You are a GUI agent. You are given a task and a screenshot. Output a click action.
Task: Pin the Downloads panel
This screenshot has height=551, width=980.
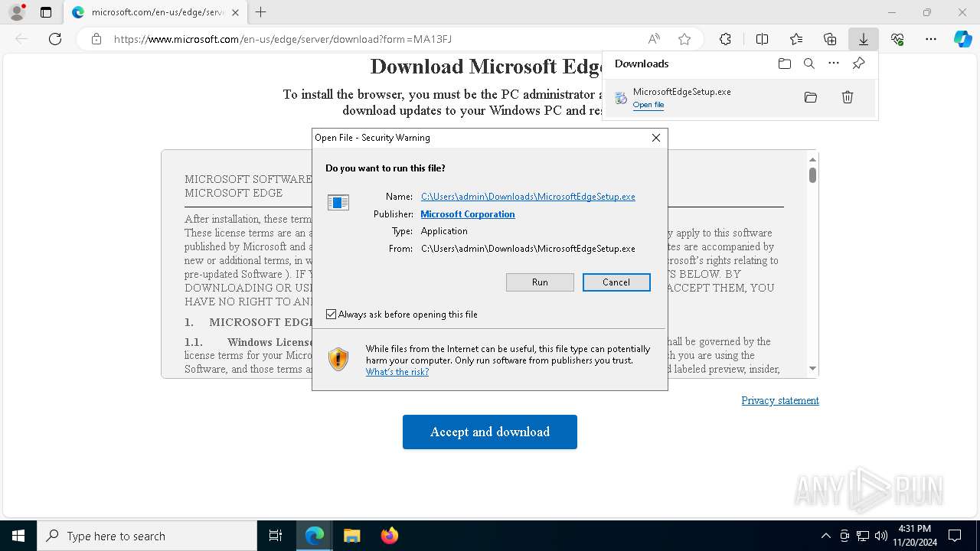858,64
